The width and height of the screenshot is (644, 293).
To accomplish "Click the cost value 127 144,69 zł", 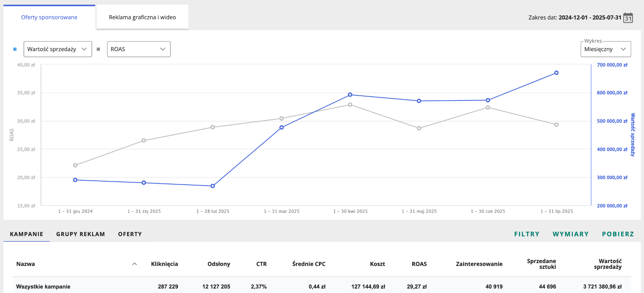I will click(x=368, y=287).
